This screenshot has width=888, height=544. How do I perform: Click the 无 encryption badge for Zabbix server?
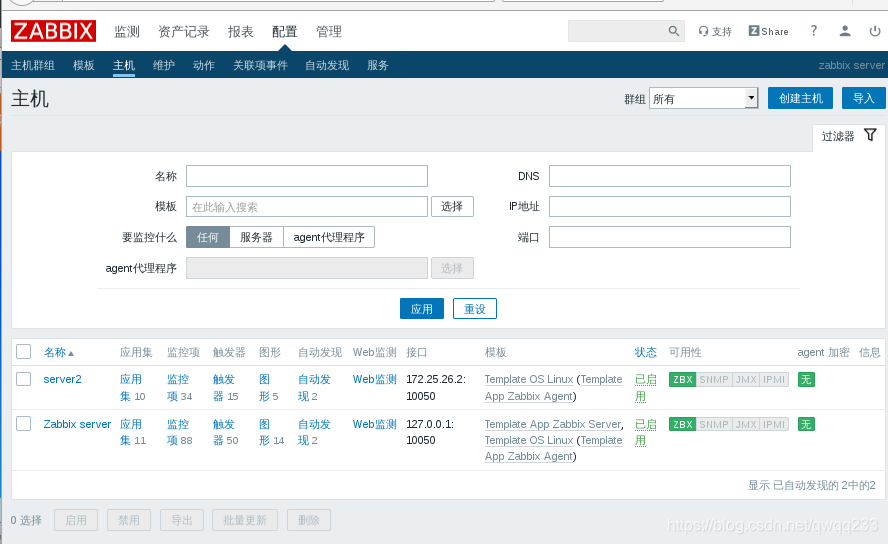pos(806,424)
